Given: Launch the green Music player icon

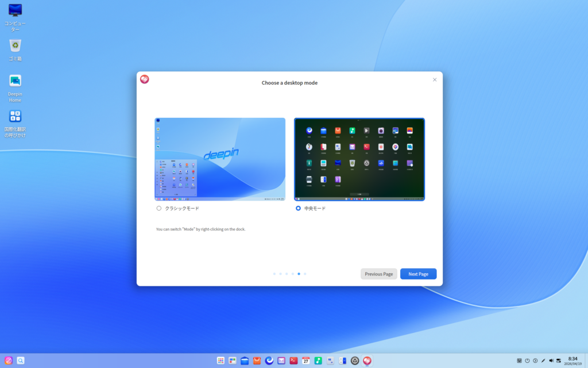Looking at the screenshot, I should click(318, 361).
